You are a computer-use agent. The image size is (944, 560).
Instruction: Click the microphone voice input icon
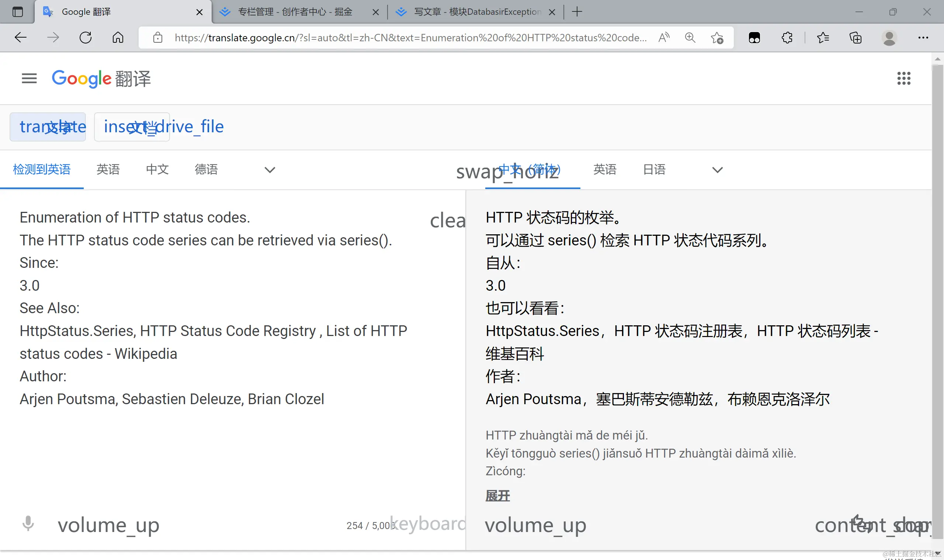pyautogui.click(x=28, y=524)
